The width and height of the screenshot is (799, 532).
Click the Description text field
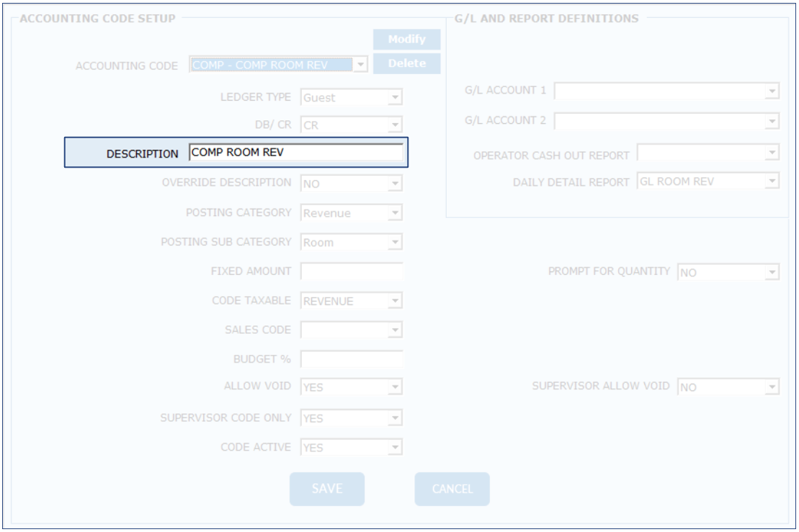(x=295, y=153)
